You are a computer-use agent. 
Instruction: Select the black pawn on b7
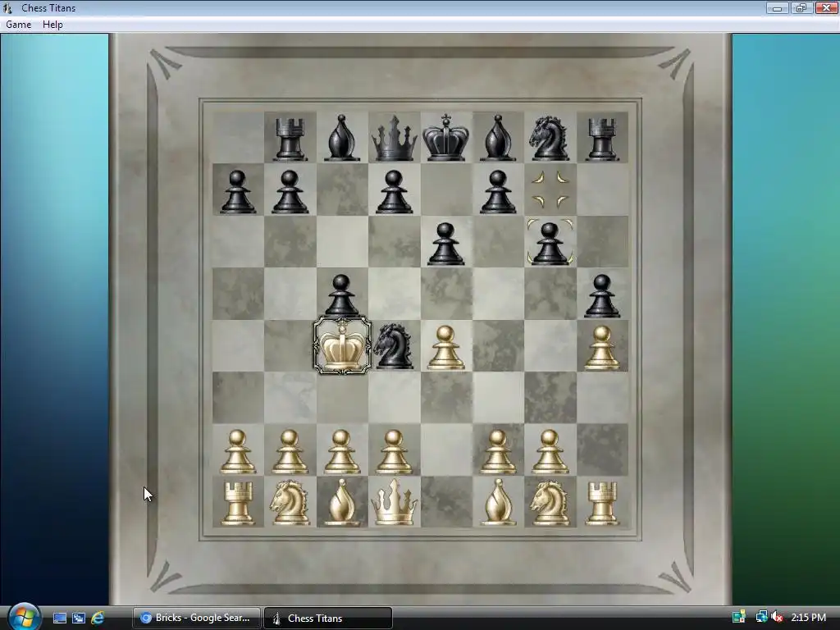pos(290,192)
